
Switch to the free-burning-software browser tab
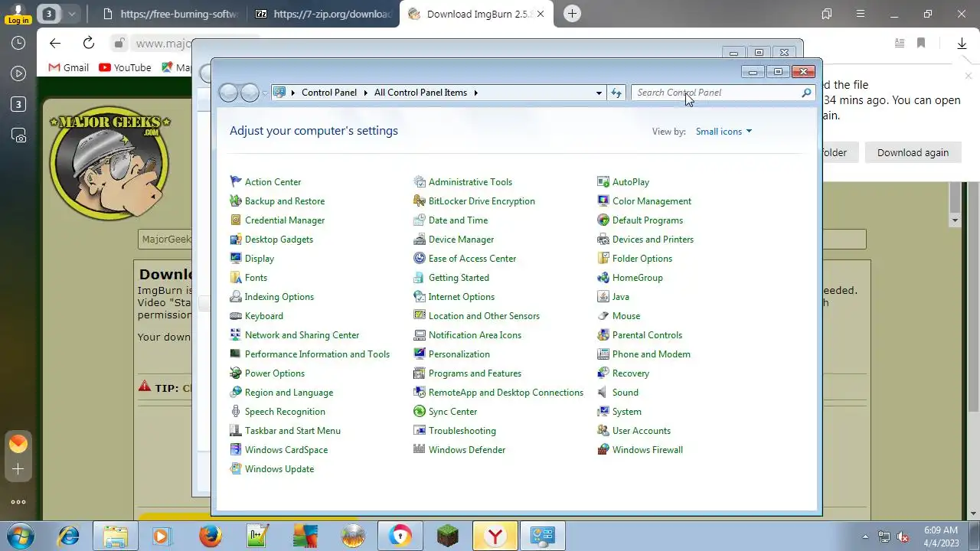tap(170, 14)
